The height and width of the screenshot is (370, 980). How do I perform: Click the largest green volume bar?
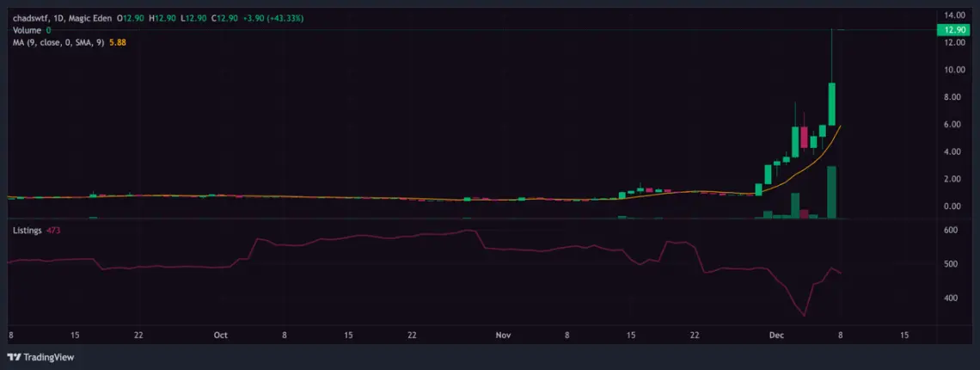[832, 192]
